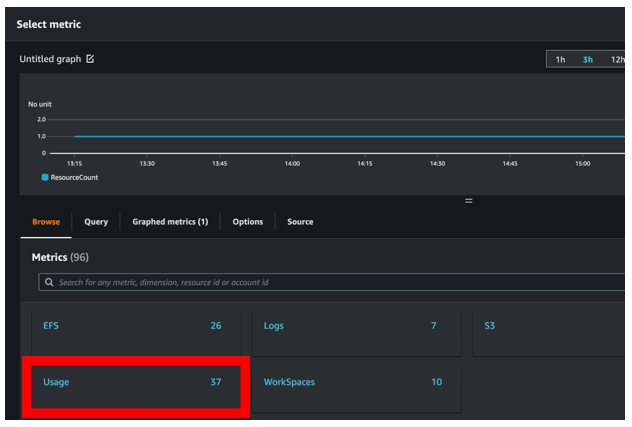Click the magnifier icon in the metrics search bar
Viewport: 632px width, 427px height.
point(48,283)
